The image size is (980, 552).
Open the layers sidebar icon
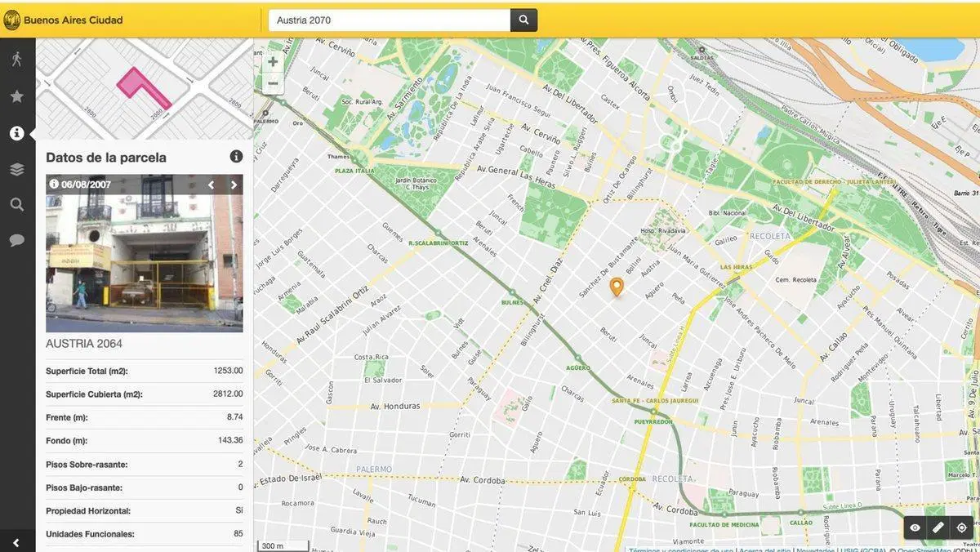pos(17,169)
